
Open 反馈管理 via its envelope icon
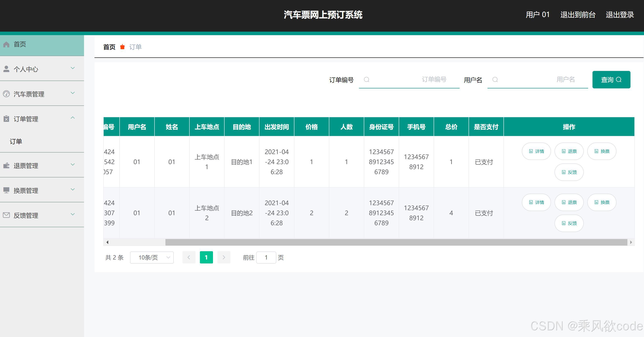pyautogui.click(x=6, y=215)
